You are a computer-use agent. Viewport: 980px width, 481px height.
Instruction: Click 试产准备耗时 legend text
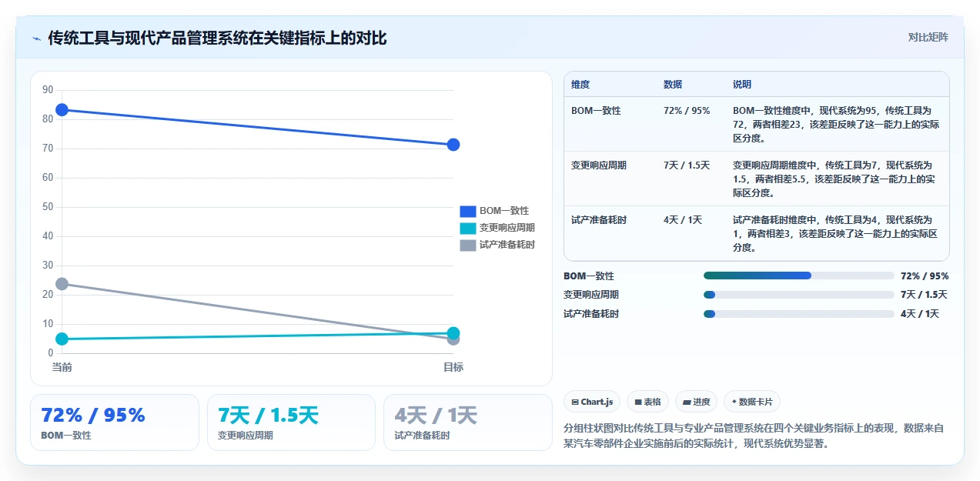[x=507, y=245]
